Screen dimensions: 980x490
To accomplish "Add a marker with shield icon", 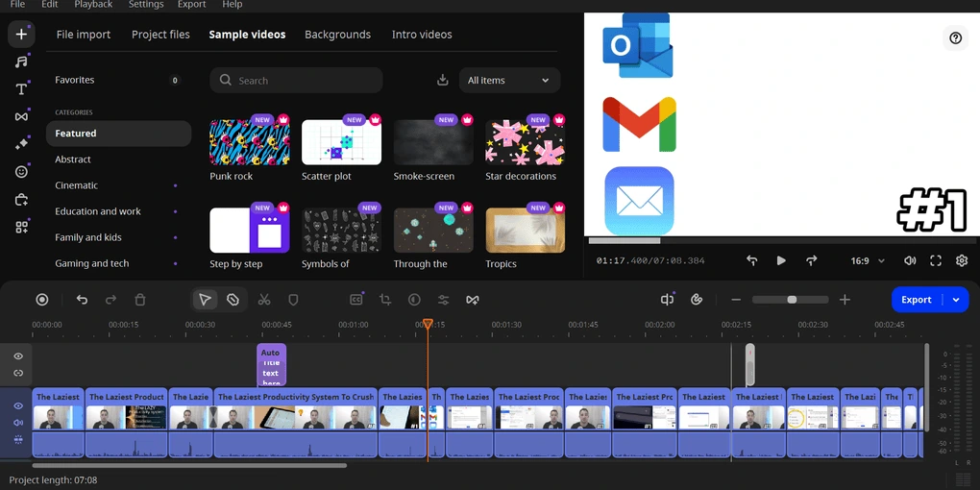I will 293,300.
